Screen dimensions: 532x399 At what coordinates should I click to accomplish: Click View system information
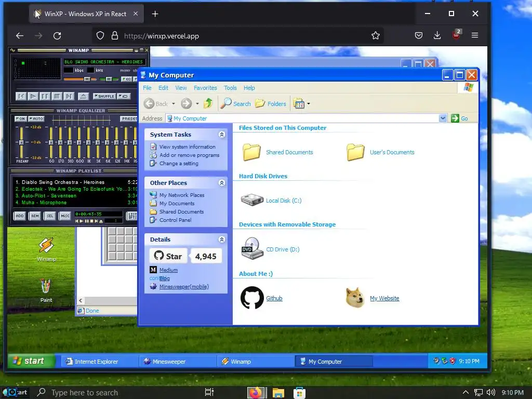pos(187,147)
